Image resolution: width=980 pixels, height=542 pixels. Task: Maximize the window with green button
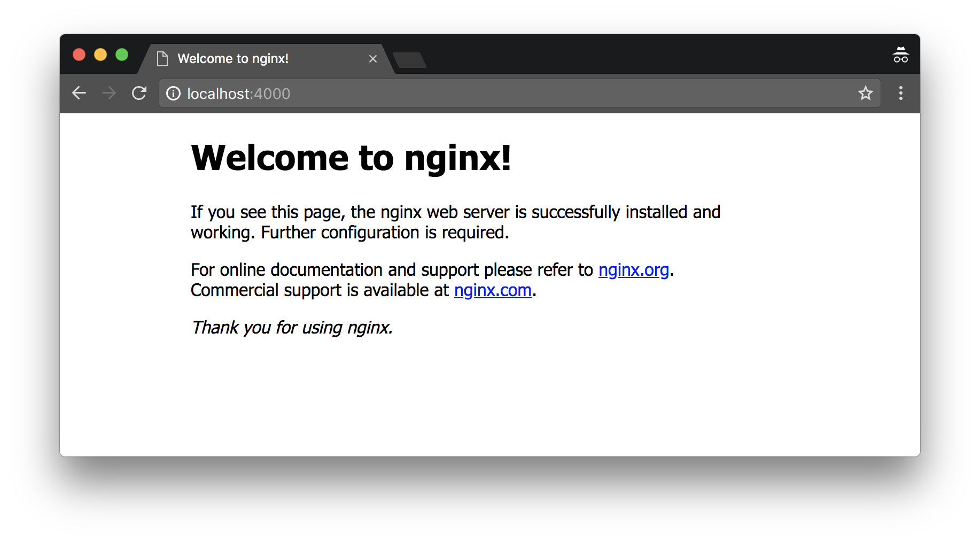point(122,55)
